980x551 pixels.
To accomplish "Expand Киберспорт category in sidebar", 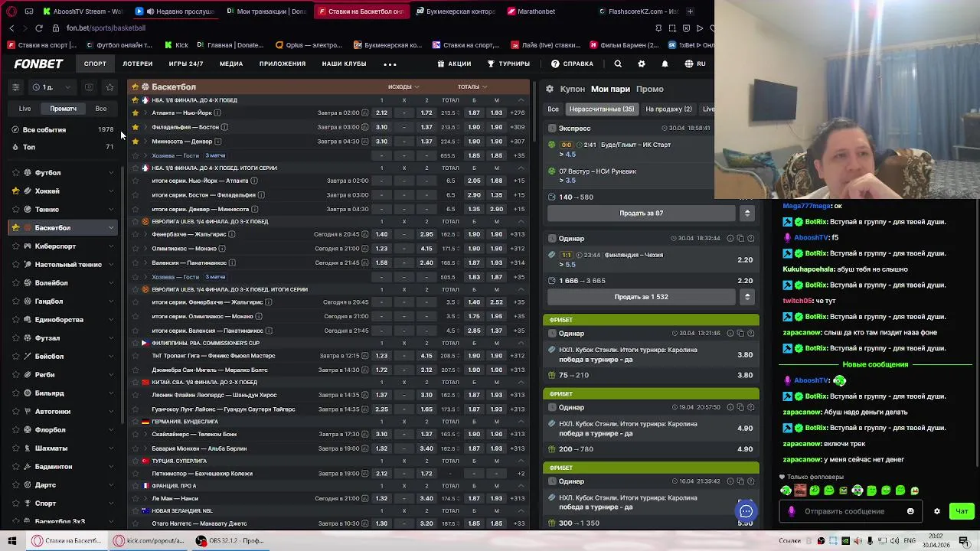I will pyautogui.click(x=111, y=246).
